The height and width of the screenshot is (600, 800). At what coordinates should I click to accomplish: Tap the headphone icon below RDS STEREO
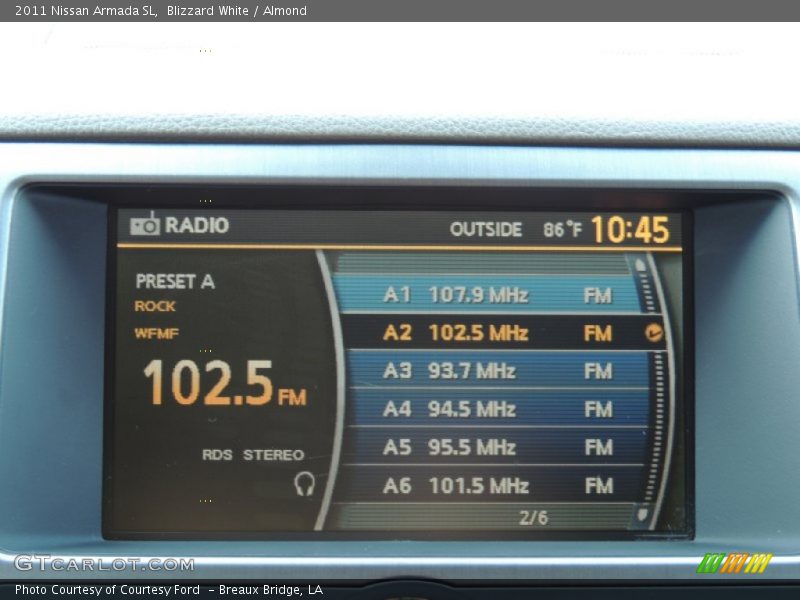coord(305,485)
